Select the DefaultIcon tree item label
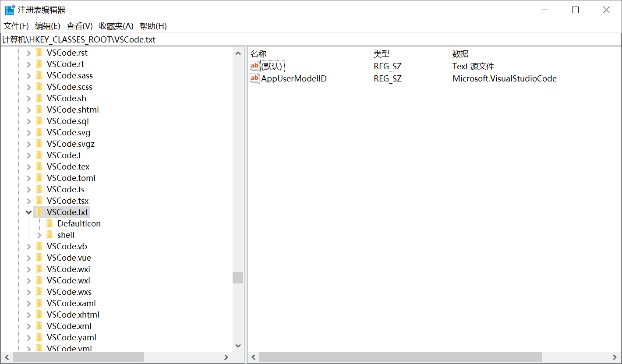Screen dimensions: 622x364 pyautogui.click(x=79, y=223)
